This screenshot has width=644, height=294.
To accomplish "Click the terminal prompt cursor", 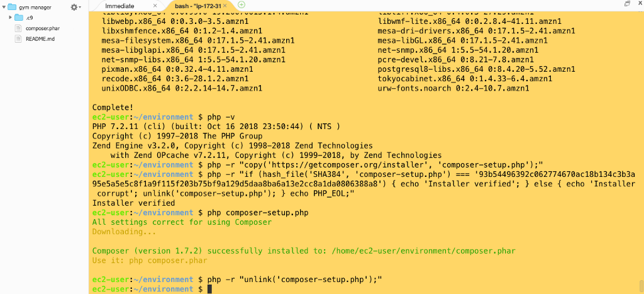I will click(x=210, y=289).
